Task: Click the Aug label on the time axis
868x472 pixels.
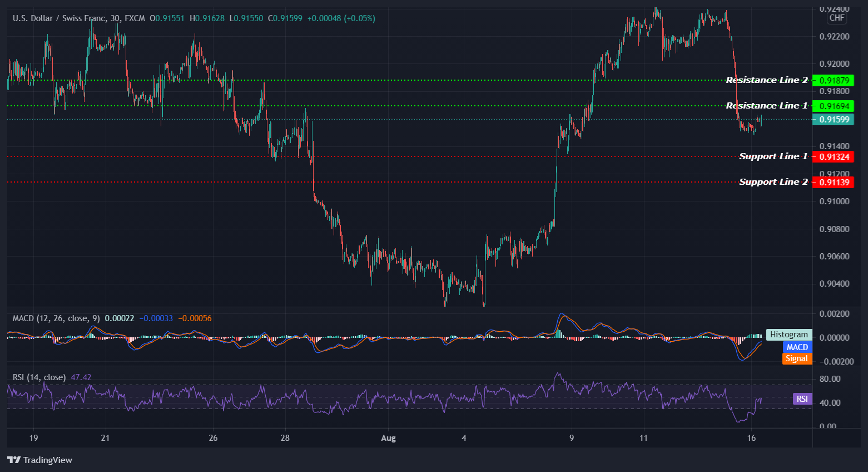Action: tap(388, 438)
